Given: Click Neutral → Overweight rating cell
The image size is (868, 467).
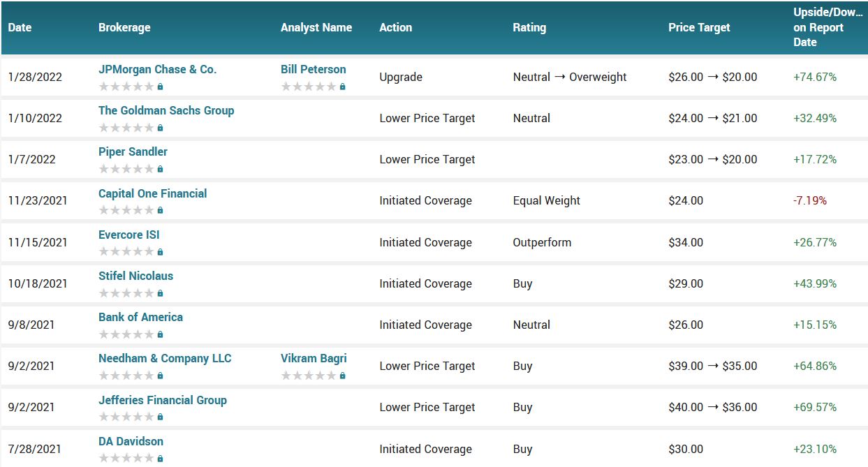Looking at the screenshot, I should [570, 77].
